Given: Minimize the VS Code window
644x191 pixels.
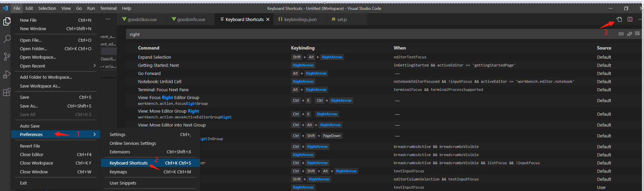Looking at the screenshot, I should pos(610,8).
